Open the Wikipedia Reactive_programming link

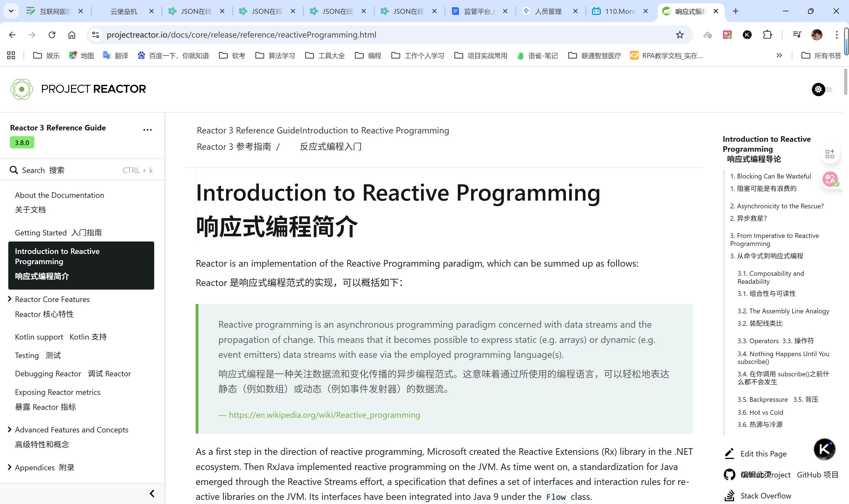coord(324,415)
